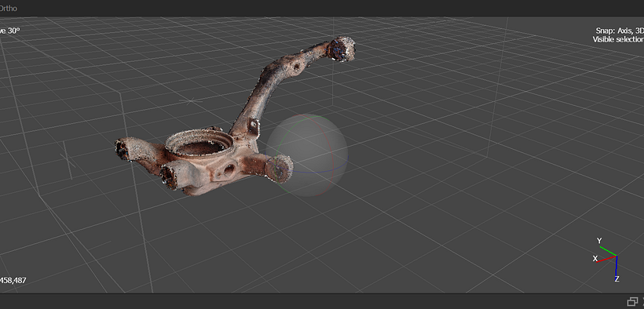Switch to the Ortho view tab
The image size is (644, 309).
click(8, 8)
